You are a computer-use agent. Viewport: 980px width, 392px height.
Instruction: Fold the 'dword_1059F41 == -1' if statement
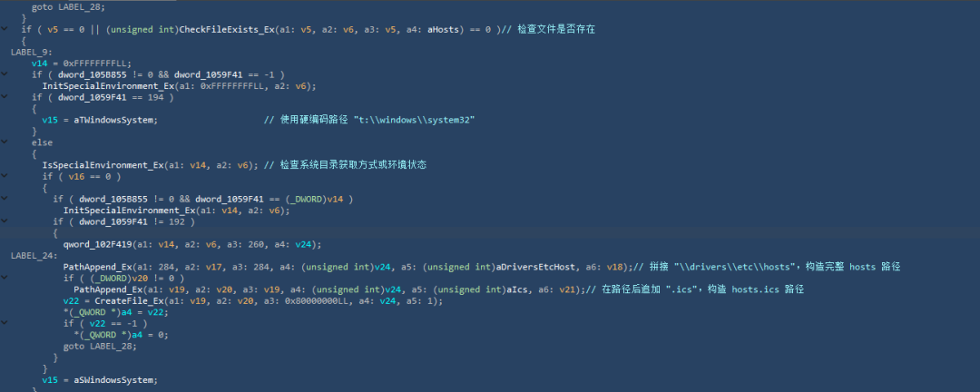click(5, 74)
